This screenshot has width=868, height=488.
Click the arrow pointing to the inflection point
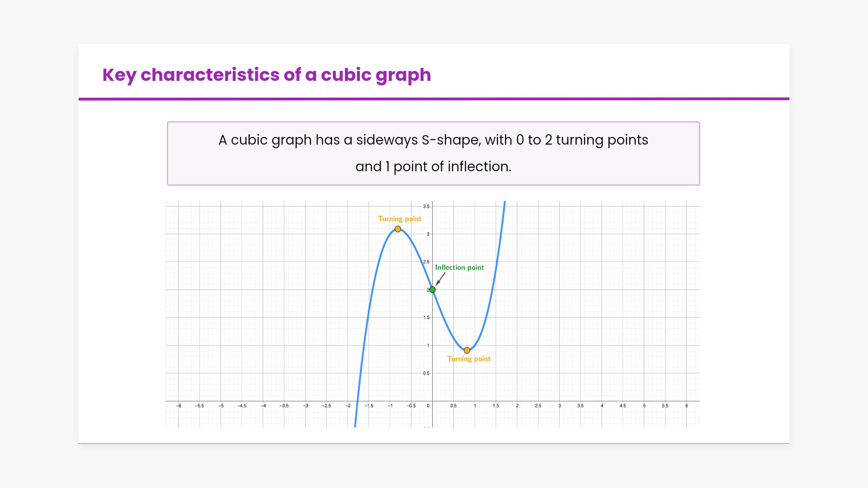pyautogui.click(x=440, y=279)
